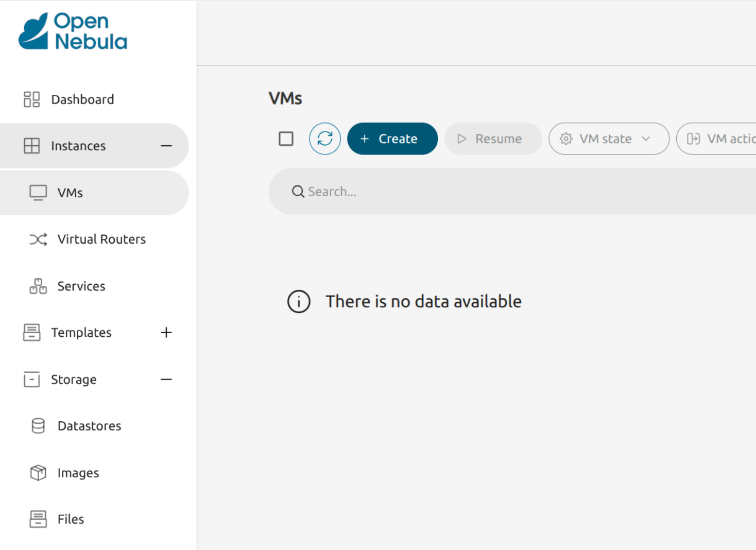
Task: Click the Images box icon
Action: (38, 473)
